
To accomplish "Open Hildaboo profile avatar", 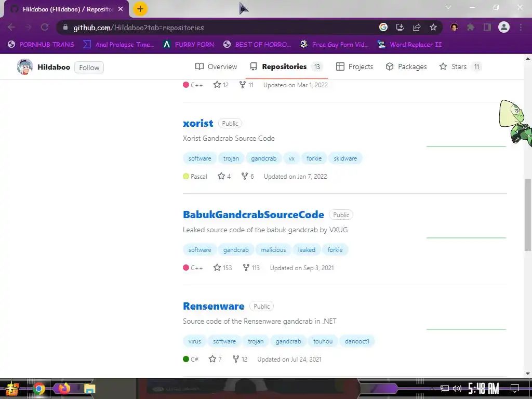I will (25, 67).
